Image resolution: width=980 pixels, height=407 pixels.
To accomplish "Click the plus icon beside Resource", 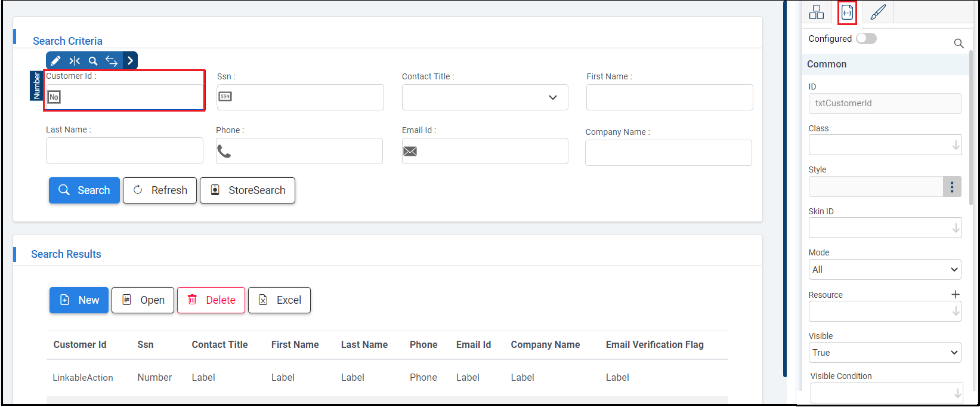I will tap(955, 294).
